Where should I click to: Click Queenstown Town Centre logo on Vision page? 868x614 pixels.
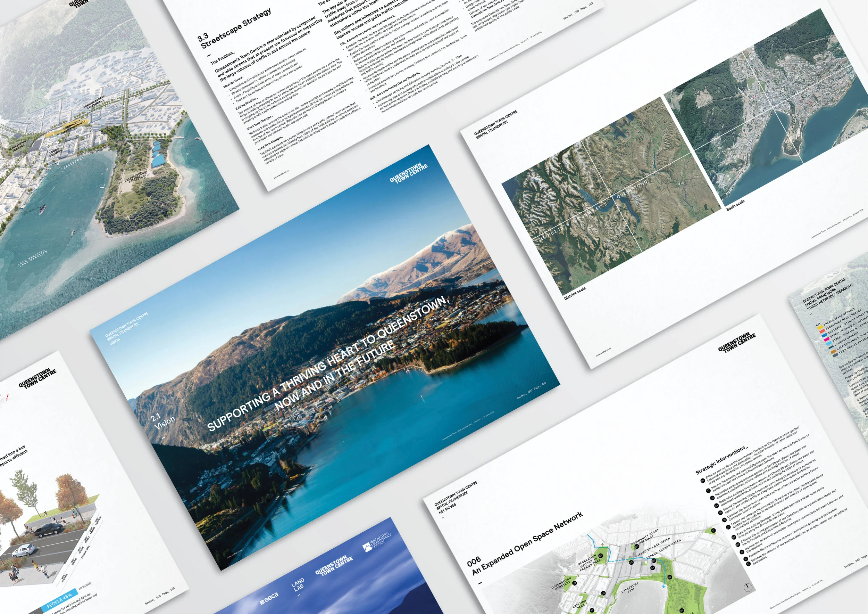pyautogui.click(x=409, y=173)
